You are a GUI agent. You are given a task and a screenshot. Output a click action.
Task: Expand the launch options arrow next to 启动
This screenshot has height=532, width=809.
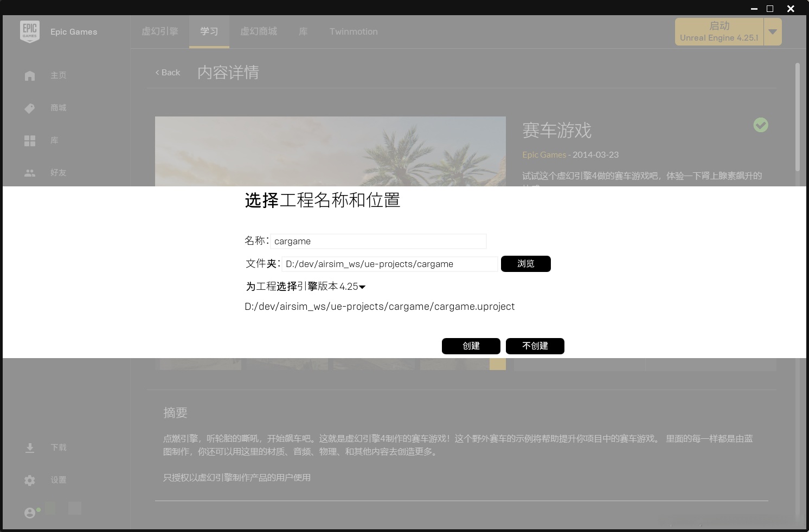click(x=773, y=31)
